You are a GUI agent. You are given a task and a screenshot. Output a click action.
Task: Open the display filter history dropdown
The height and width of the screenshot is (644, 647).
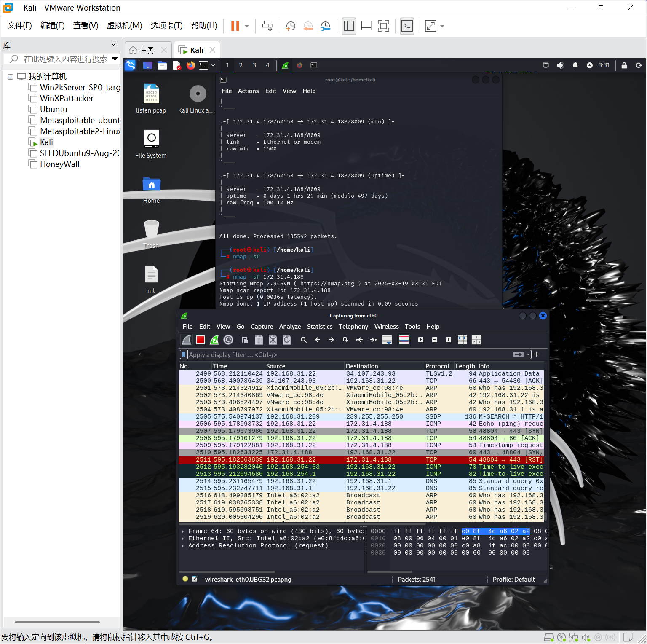528,354
